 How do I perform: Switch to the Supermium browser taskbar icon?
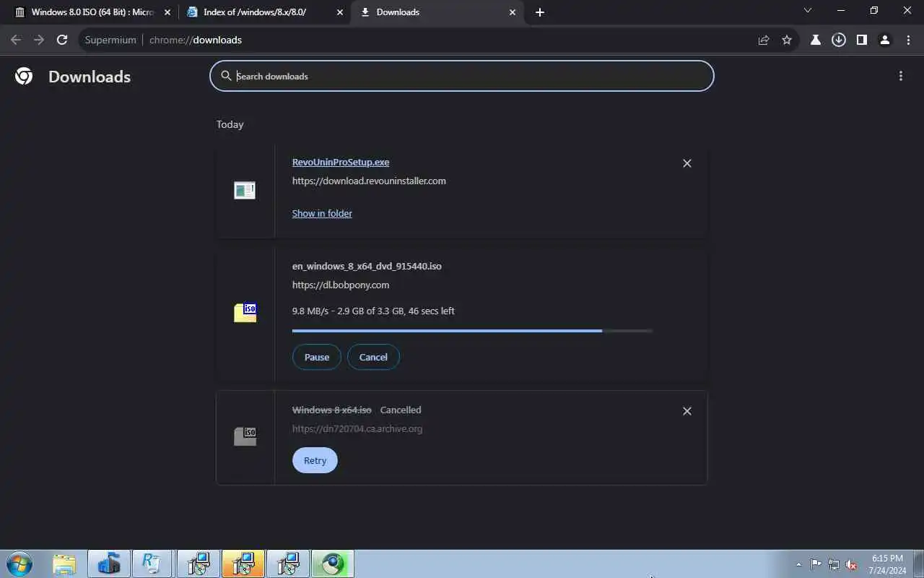coord(333,564)
